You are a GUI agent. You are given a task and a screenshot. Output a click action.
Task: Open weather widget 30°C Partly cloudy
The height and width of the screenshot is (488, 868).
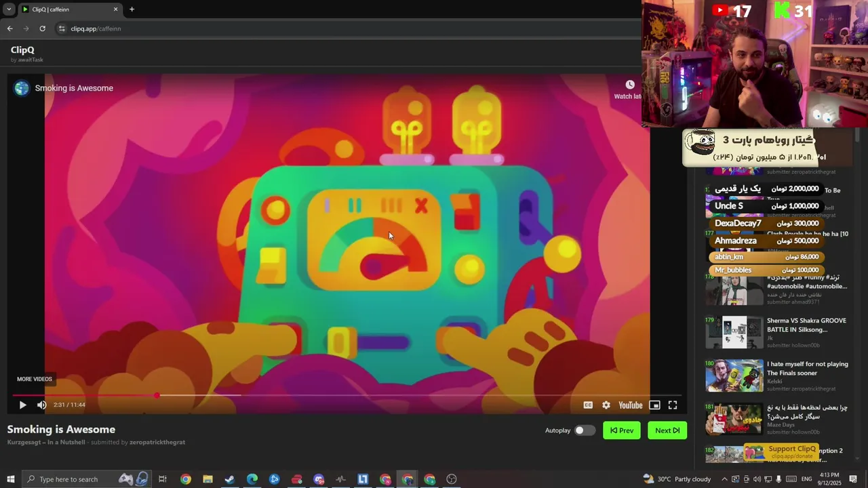point(677,479)
